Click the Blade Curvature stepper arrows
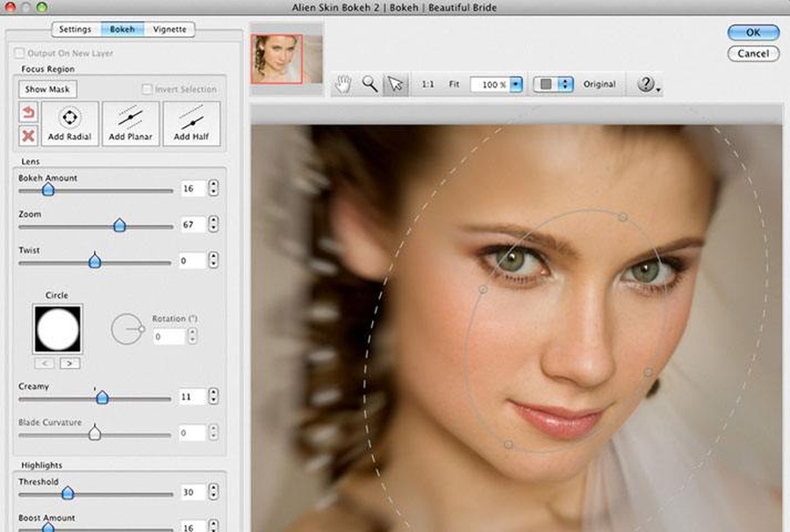The height and width of the screenshot is (532, 790). click(213, 432)
